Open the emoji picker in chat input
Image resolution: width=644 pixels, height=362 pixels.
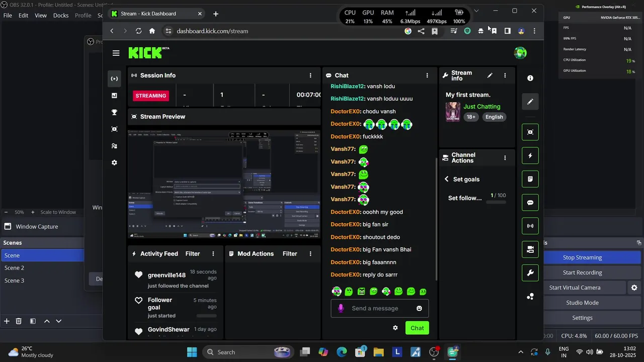(419, 308)
